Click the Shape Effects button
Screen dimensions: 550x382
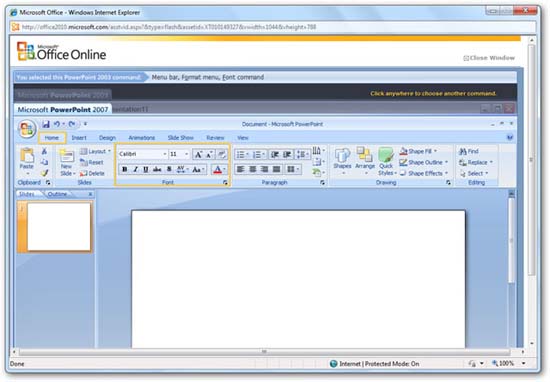(424, 173)
